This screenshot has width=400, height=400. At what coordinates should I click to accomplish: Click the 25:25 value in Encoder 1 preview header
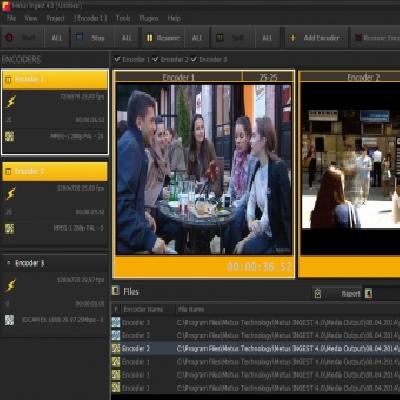268,77
